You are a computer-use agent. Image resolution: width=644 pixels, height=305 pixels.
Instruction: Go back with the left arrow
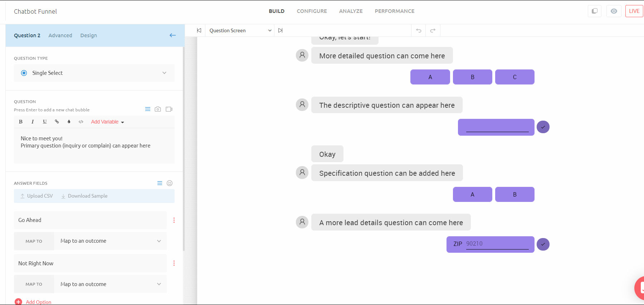[x=172, y=35]
